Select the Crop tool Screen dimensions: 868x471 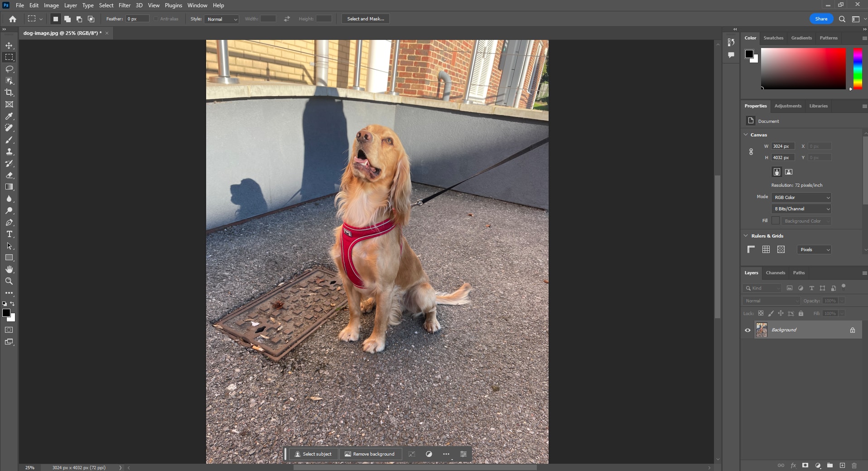pos(9,92)
